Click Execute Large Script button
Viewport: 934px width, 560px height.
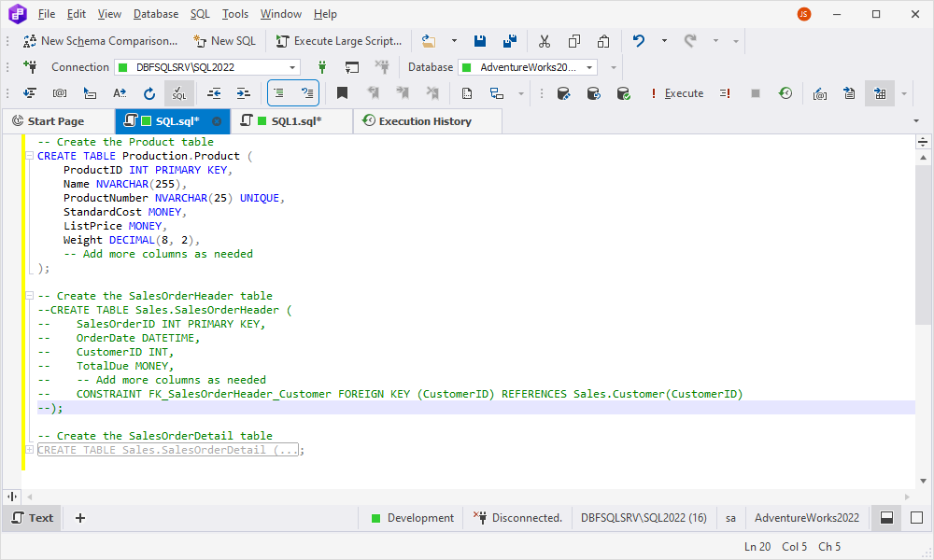[339, 41]
